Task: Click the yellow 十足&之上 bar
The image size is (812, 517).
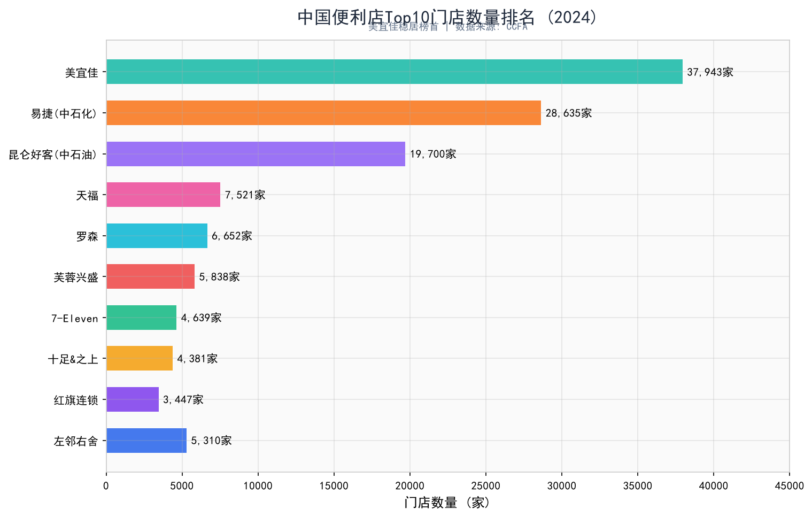Action: point(140,358)
